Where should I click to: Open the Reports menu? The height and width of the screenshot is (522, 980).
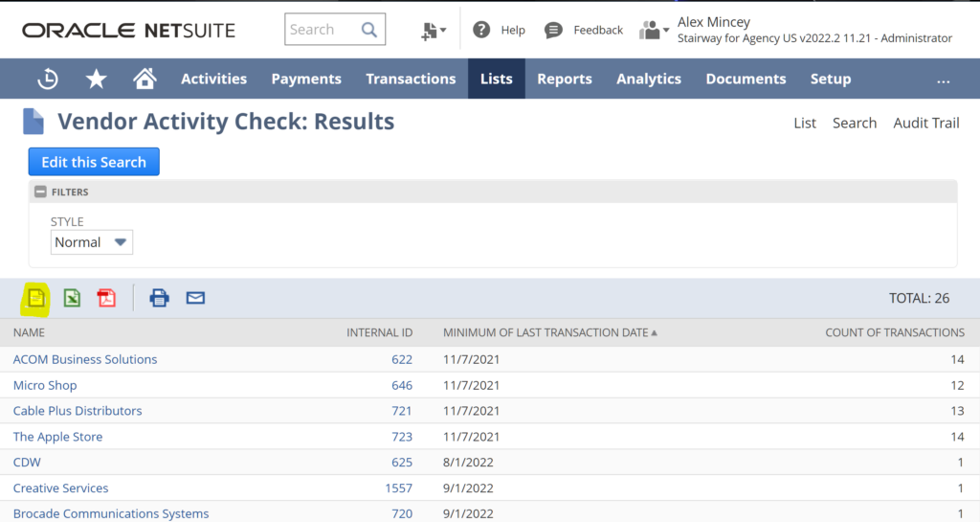coord(565,79)
